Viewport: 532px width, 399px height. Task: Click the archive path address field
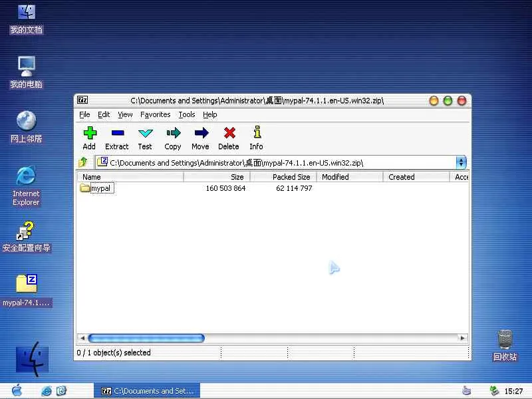click(277, 162)
